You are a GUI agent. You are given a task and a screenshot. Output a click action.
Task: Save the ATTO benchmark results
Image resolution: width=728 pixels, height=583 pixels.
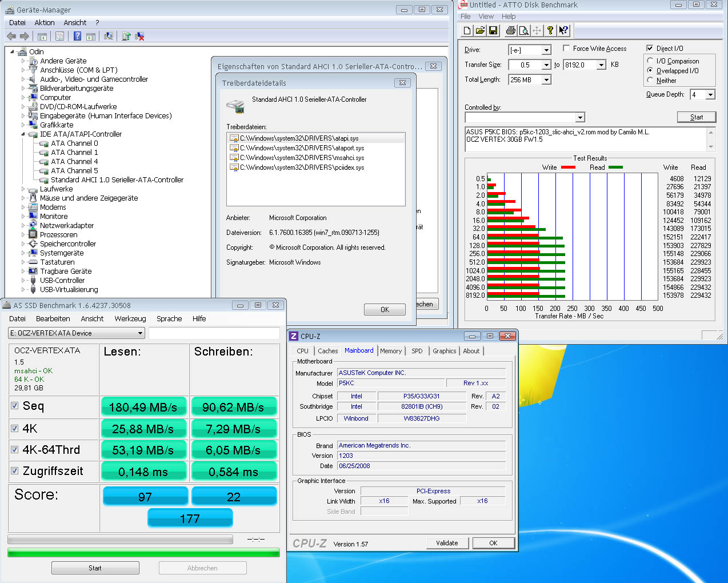[493, 30]
